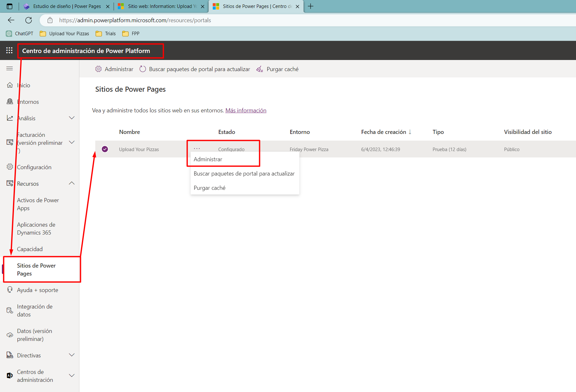576x392 pixels.
Task: Open the Upload Your Pizzas bookmark folder
Action: click(x=64, y=34)
